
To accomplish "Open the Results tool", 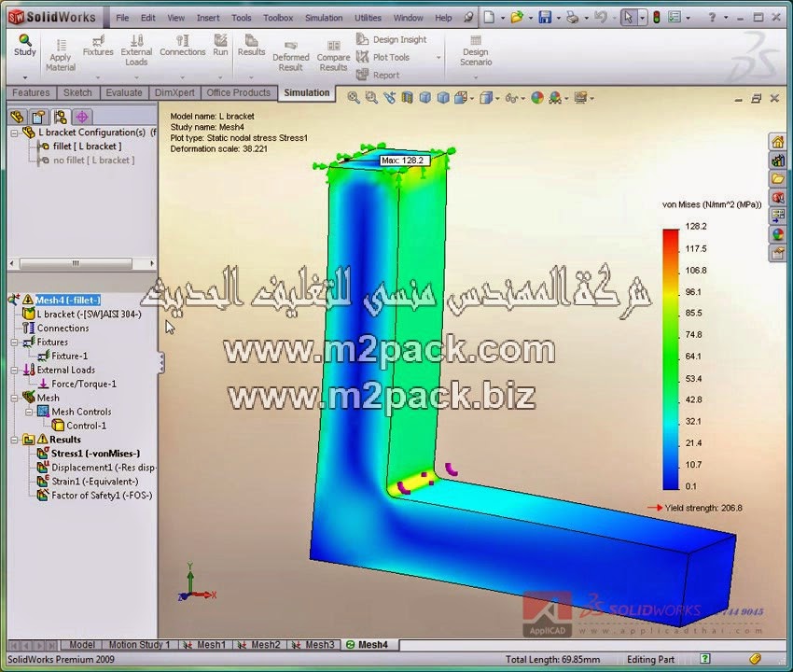I will tap(251, 46).
